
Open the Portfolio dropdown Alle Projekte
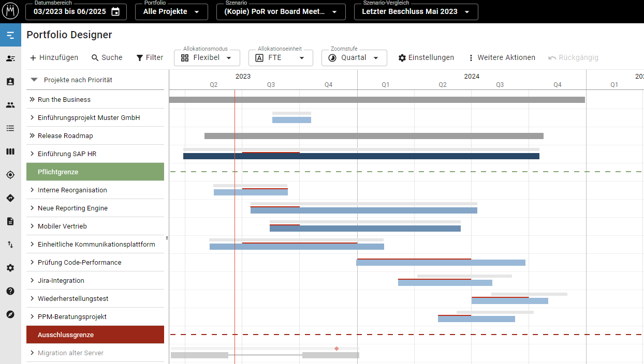(171, 11)
